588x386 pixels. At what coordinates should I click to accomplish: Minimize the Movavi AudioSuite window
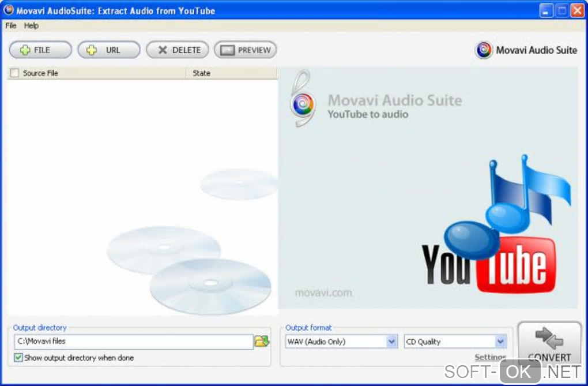pyautogui.click(x=546, y=10)
